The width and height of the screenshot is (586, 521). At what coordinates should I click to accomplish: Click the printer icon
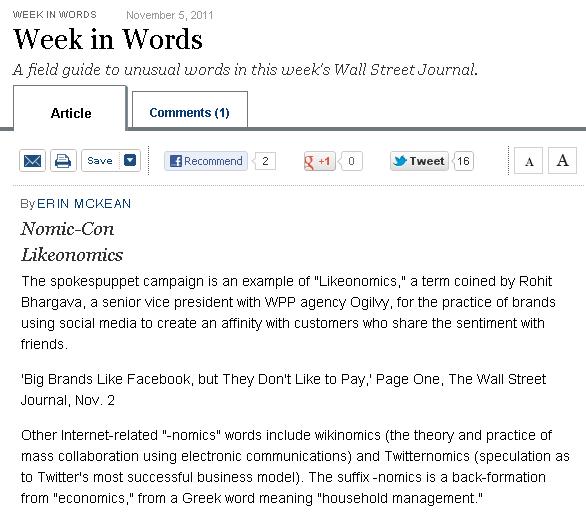point(63,161)
